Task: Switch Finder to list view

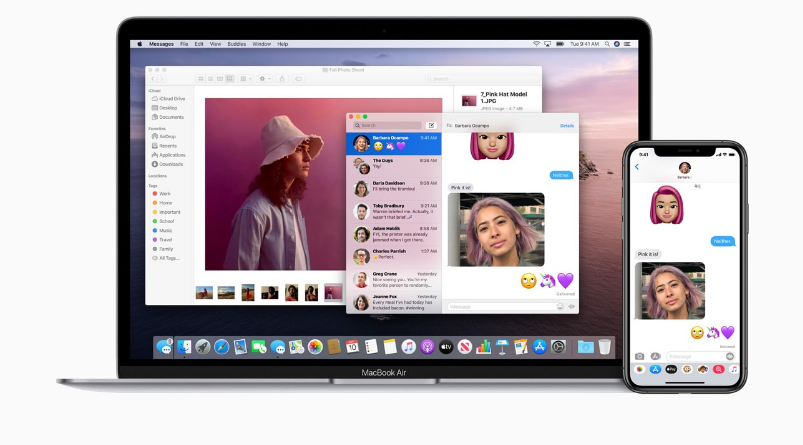Action: pos(210,79)
